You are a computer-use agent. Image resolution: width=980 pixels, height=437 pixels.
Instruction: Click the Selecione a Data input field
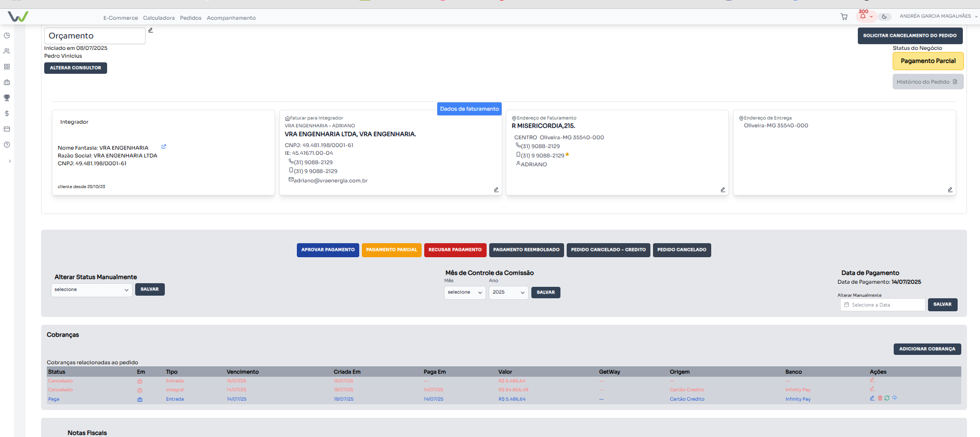point(882,305)
